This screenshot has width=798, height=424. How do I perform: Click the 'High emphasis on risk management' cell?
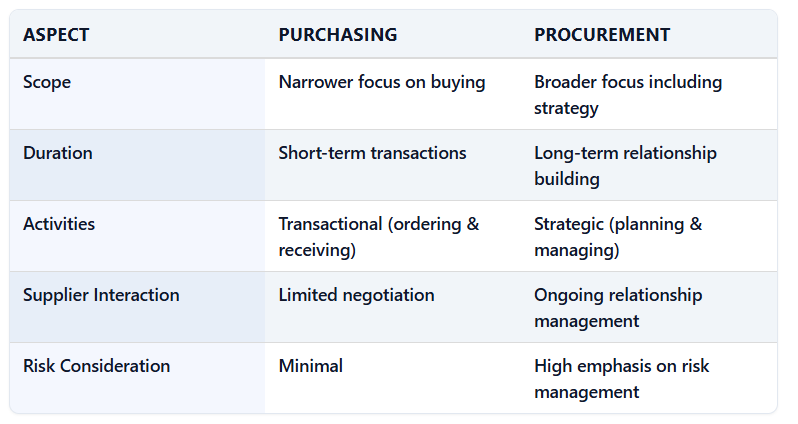pyautogui.click(x=621, y=378)
